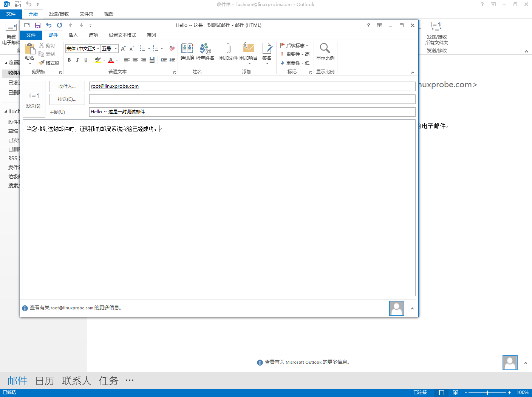532x397 pixels.
Task: Toggle italic formatting button
Action: tap(77, 60)
